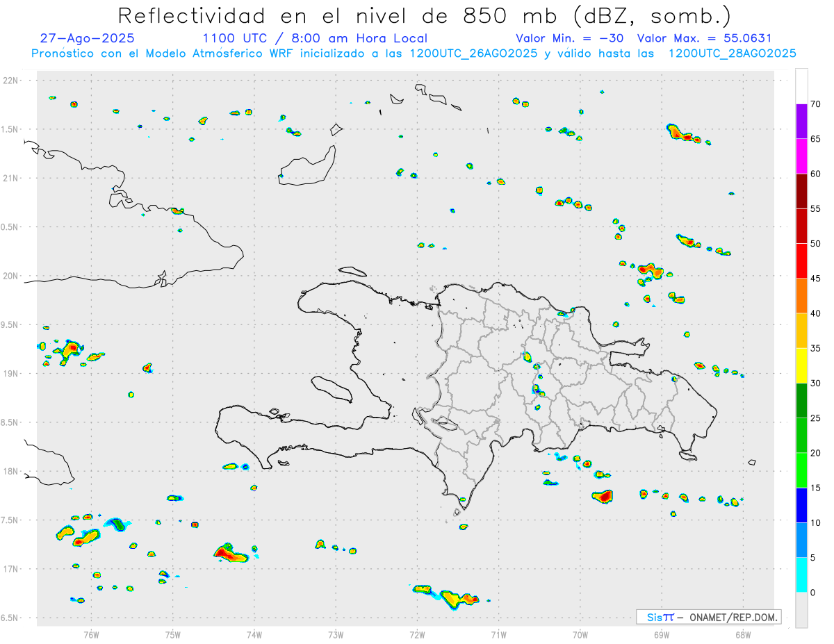This screenshot has height=644, width=834.
Task: Click the '45' value on the colorbar scale
Action: coord(816,279)
